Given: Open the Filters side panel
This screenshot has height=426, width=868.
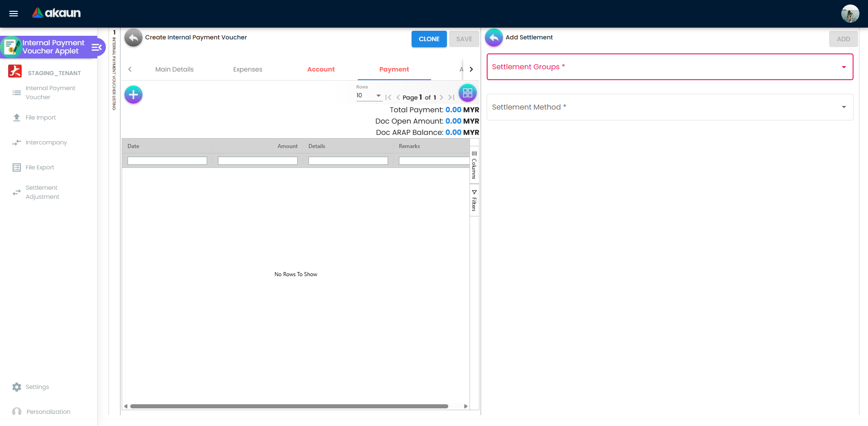Looking at the screenshot, I should (x=474, y=201).
